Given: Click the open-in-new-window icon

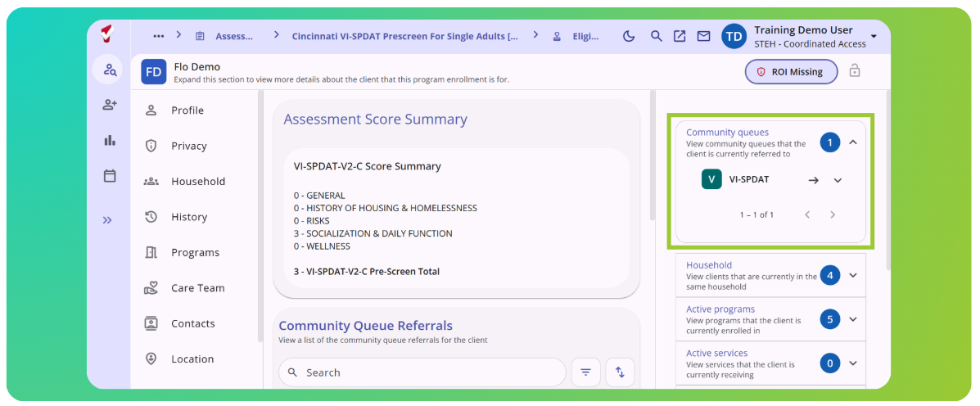Looking at the screenshot, I should 680,36.
